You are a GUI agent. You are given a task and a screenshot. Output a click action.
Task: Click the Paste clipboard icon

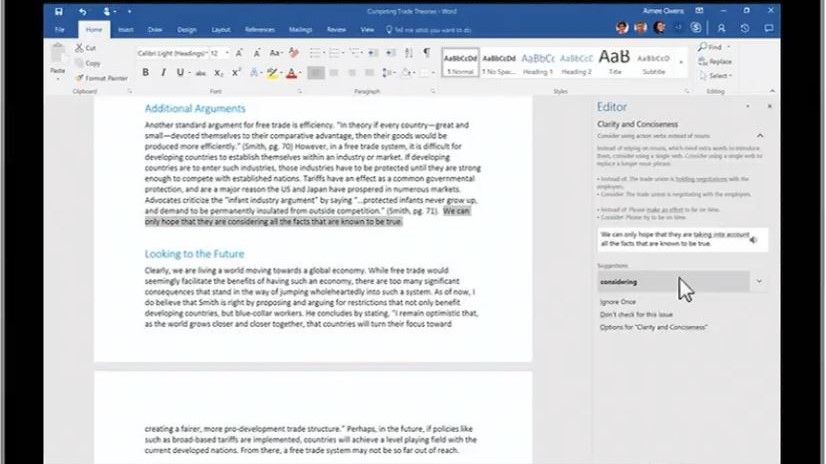pyautogui.click(x=57, y=54)
